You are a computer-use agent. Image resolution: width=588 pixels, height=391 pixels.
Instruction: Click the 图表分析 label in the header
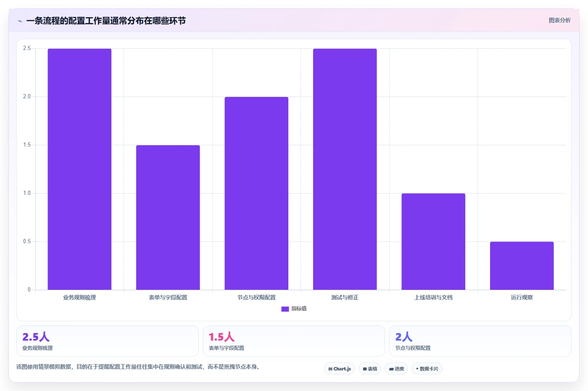coord(559,20)
